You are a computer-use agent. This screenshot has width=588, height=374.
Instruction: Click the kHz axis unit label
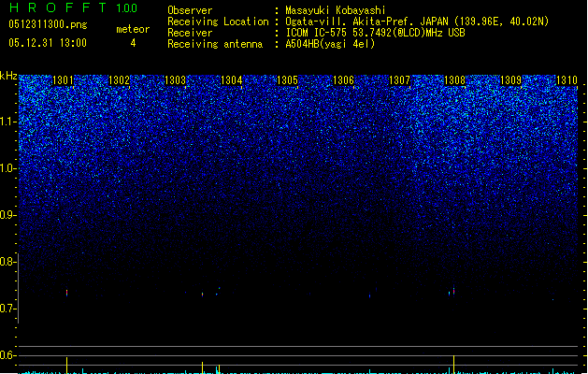(8, 76)
